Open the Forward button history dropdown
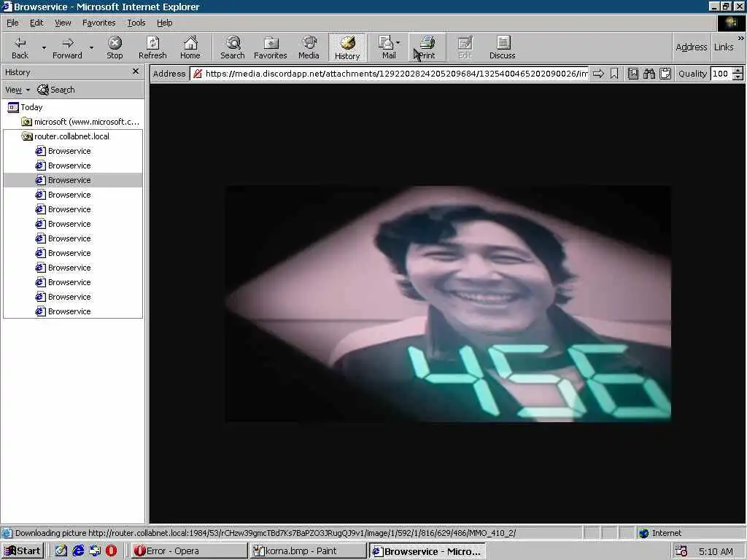Screen dimensions: 747x560 (91, 47)
